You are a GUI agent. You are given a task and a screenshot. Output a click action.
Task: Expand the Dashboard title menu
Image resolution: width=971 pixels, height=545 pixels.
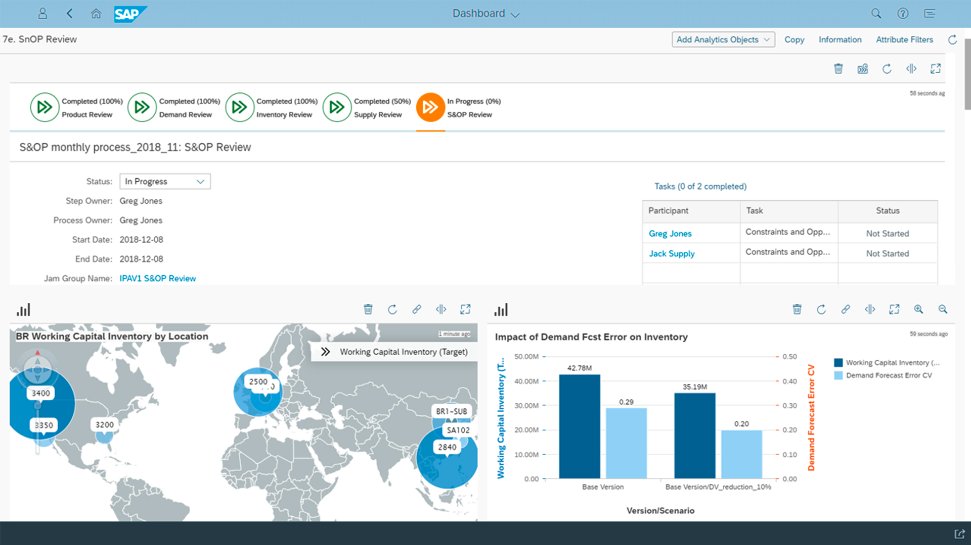(486, 14)
